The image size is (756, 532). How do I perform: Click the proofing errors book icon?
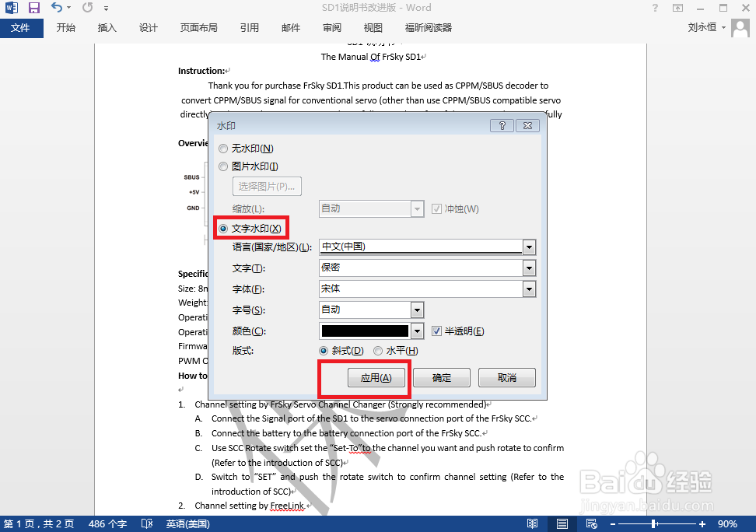coord(147,523)
